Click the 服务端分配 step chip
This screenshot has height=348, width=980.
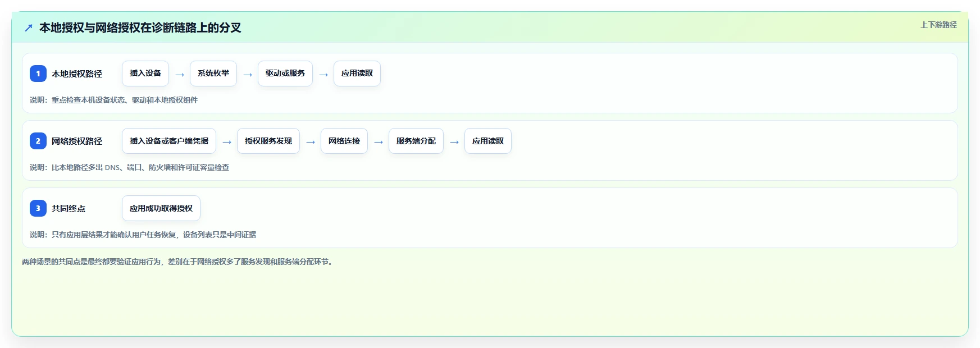point(416,141)
